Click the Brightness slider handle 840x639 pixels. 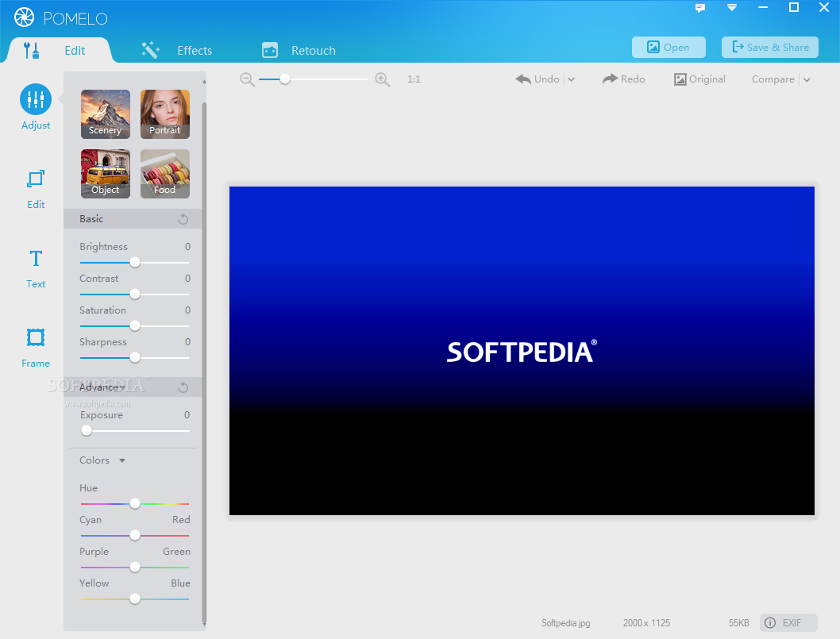[x=135, y=263]
